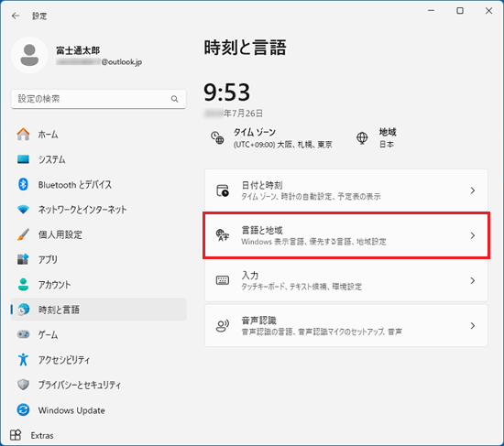Click the 時刻と言語 globe-and-clock icon
Viewport: 504px width, 446px height.
tap(23, 310)
